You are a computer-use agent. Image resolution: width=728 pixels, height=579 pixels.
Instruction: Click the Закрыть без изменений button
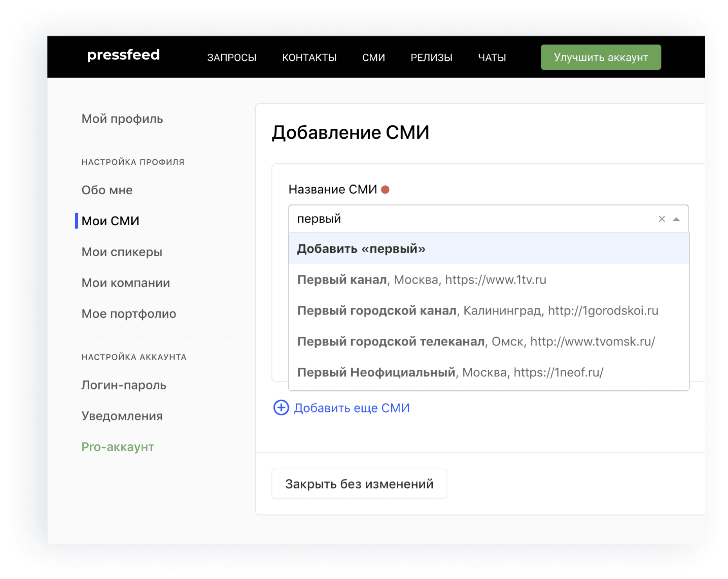(359, 484)
